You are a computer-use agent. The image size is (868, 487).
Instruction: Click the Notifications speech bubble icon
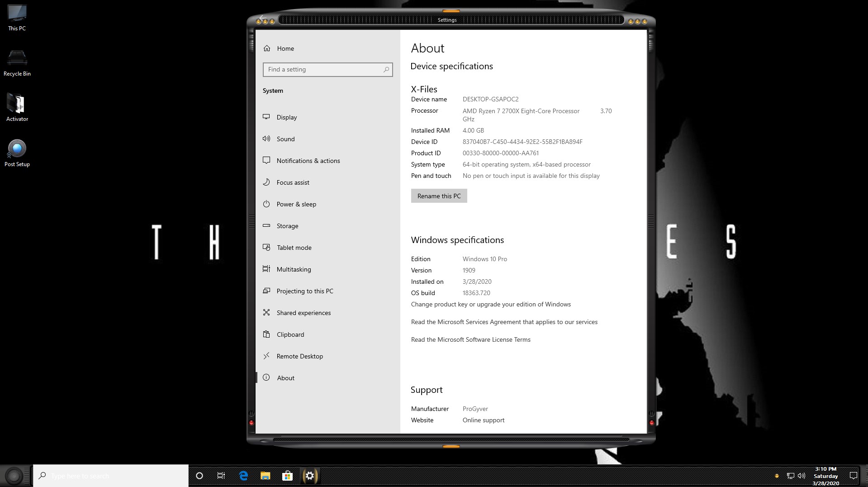(266, 160)
